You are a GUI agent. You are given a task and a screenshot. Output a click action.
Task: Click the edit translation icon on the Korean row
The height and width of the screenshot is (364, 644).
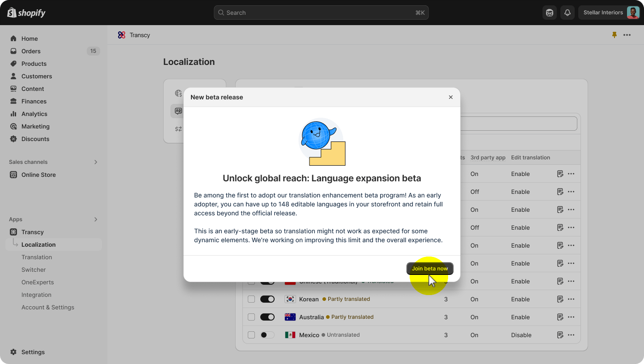(x=560, y=299)
